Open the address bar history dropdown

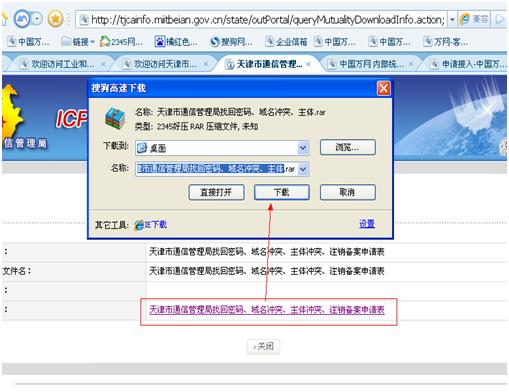pos(452,20)
